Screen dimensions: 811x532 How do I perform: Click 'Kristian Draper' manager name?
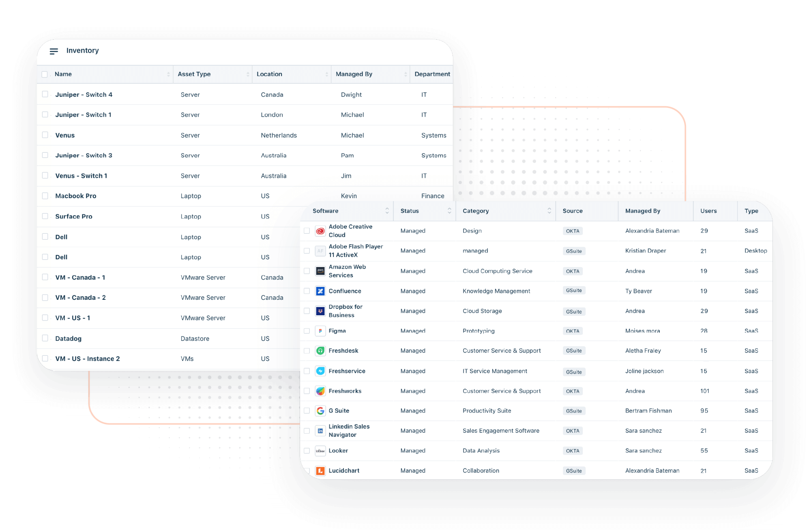pyautogui.click(x=646, y=251)
